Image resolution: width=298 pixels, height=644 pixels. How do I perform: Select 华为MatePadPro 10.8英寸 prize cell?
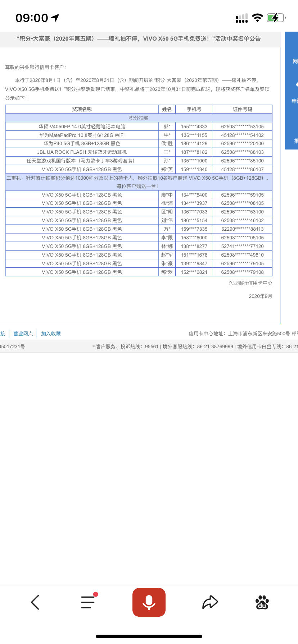(82, 135)
